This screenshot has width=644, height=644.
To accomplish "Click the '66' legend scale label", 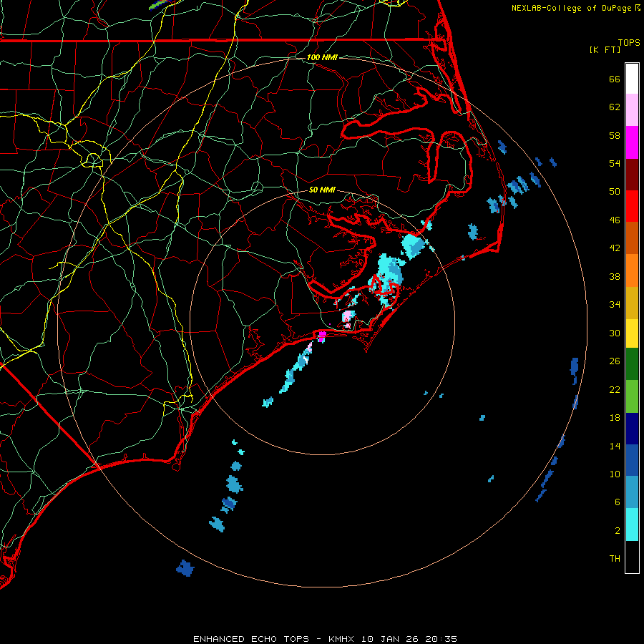I will coord(615,79).
